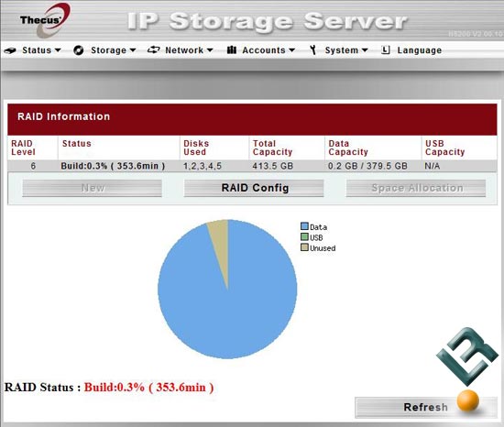Click the Thecus logo
Screen dimensions: 504x427
(44, 20)
